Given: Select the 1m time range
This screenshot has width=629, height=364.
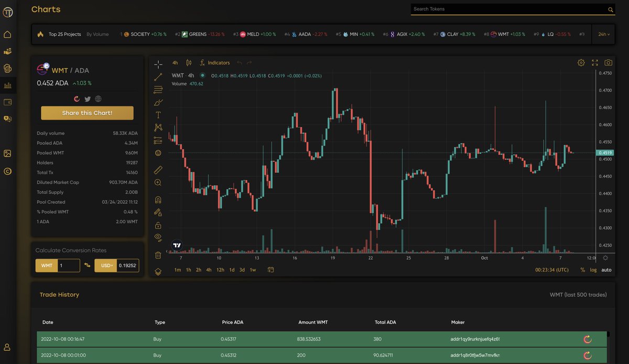Looking at the screenshot, I should pos(178,270).
